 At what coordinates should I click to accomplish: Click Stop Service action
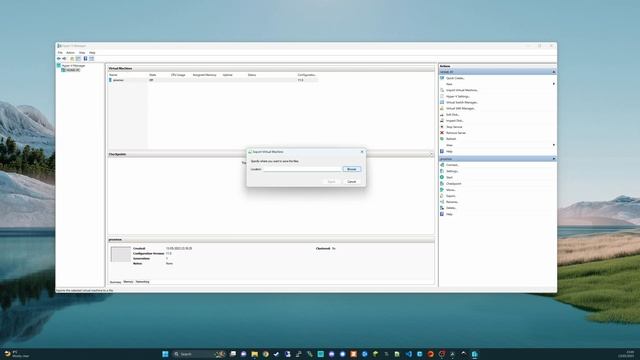(454, 127)
